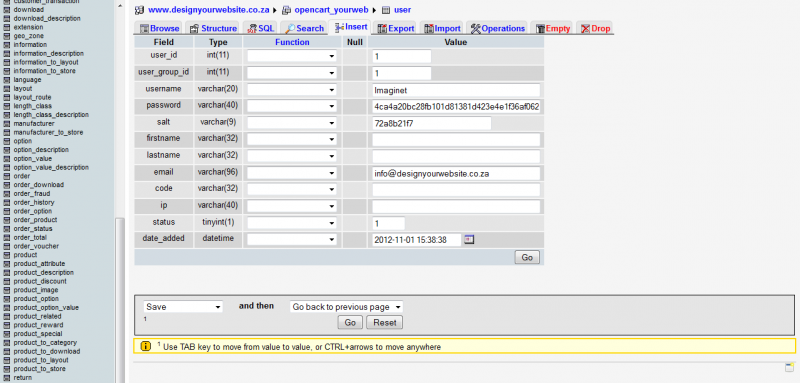The width and height of the screenshot is (800, 383).
Task: Click the Go button next to Reset
Action: click(349, 322)
